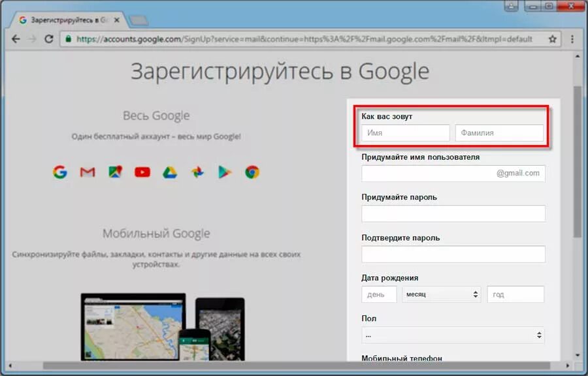This screenshot has height=376, width=588.
Task: Click the Подтвердите пароль confirm field
Action: 453,255
